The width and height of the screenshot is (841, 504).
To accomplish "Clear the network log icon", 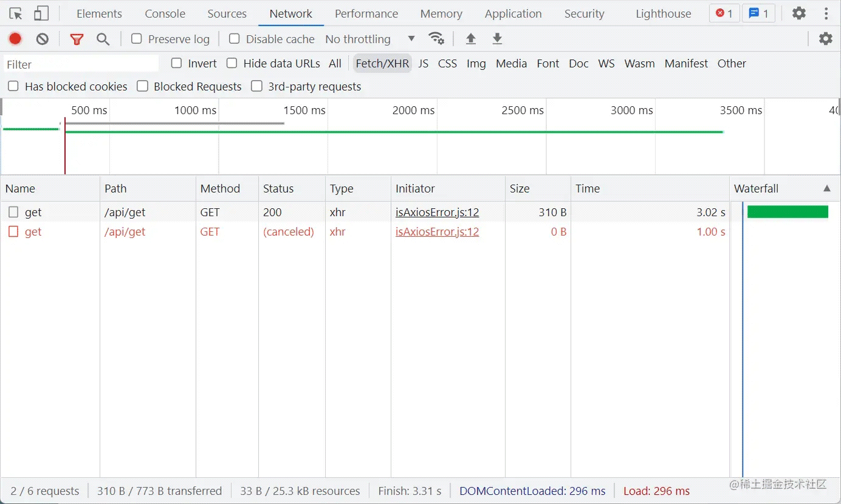I will coord(42,39).
